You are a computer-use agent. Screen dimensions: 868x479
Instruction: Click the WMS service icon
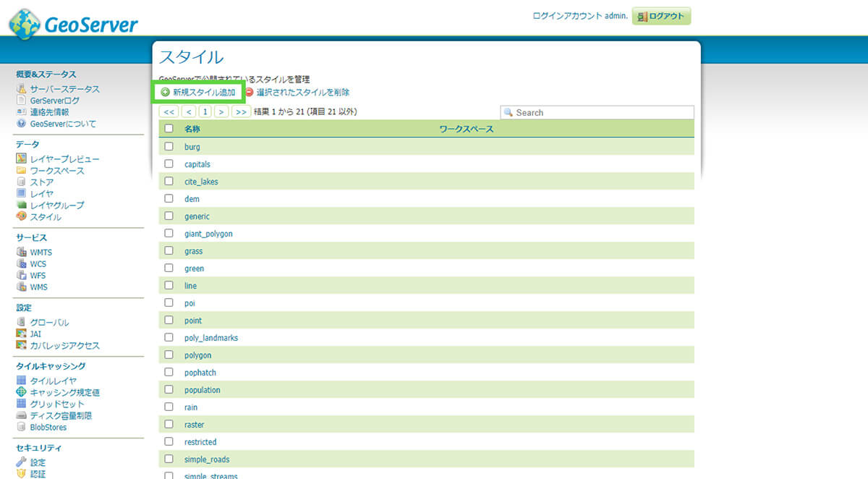[22, 287]
